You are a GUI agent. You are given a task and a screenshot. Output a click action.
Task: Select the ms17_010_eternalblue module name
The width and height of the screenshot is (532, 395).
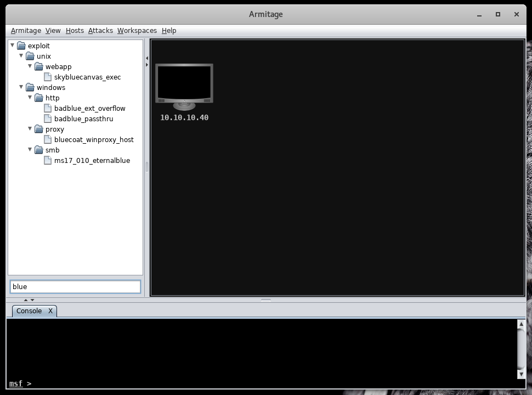tap(92, 161)
